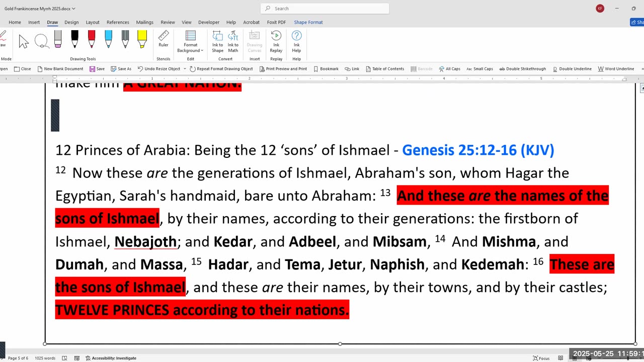Insert a Bookmark
The image size is (644, 362).
326,69
